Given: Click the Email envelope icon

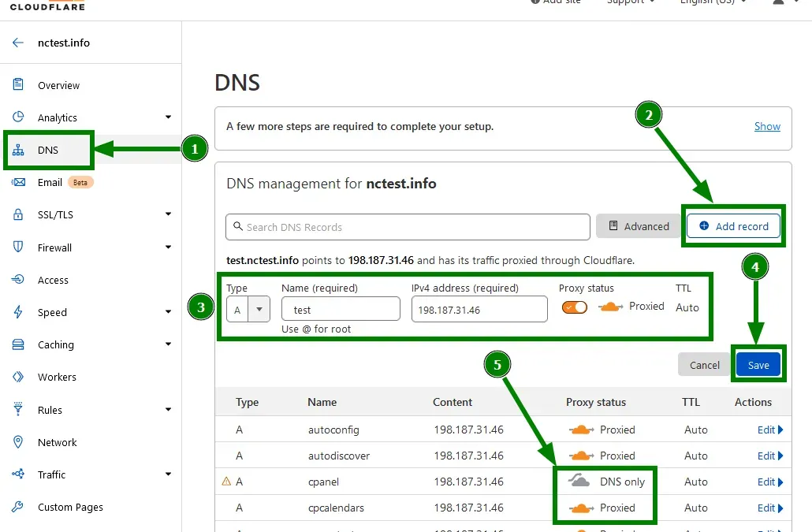Looking at the screenshot, I should (18, 182).
